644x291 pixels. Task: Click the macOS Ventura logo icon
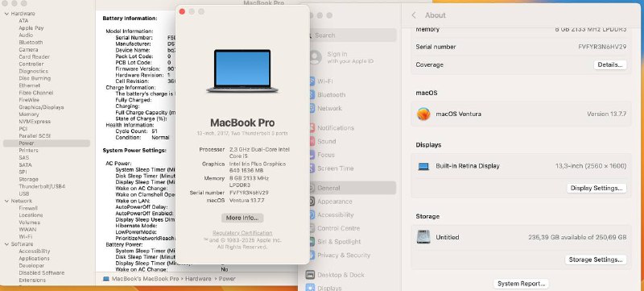423,114
